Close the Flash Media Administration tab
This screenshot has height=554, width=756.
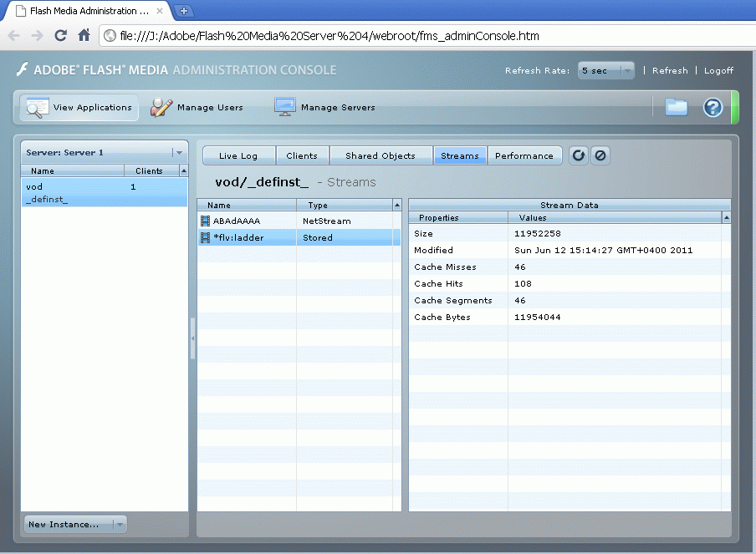click(x=160, y=11)
